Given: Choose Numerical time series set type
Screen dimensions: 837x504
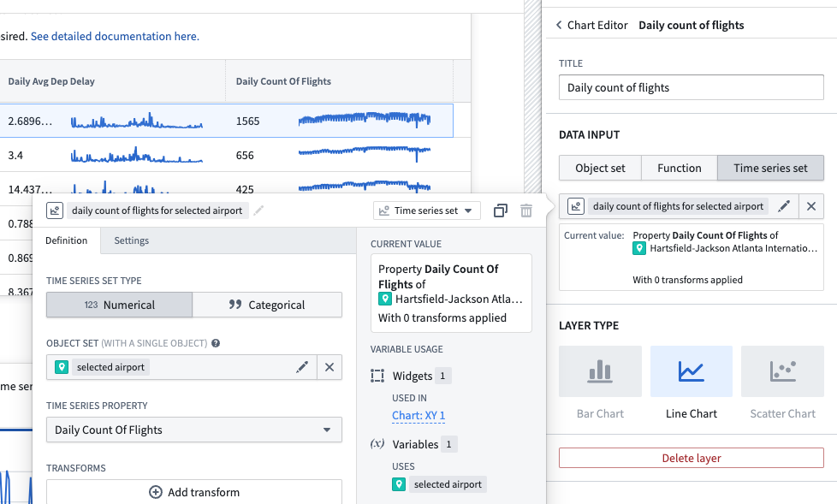Looking at the screenshot, I should click(x=119, y=305).
